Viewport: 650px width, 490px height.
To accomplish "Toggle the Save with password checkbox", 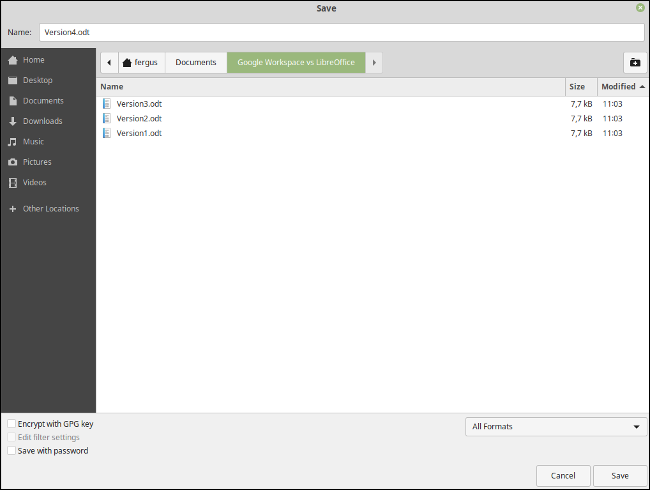I will pos(11,451).
